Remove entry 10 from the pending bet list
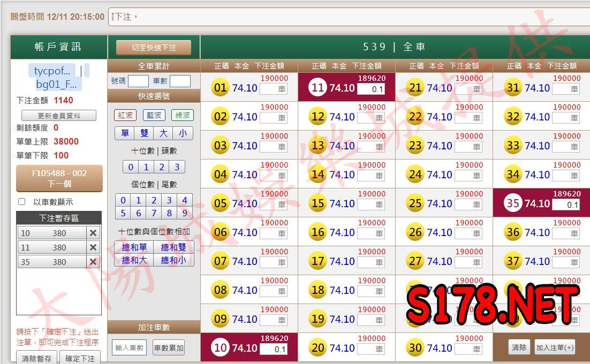The image size is (590, 364). (x=93, y=233)
